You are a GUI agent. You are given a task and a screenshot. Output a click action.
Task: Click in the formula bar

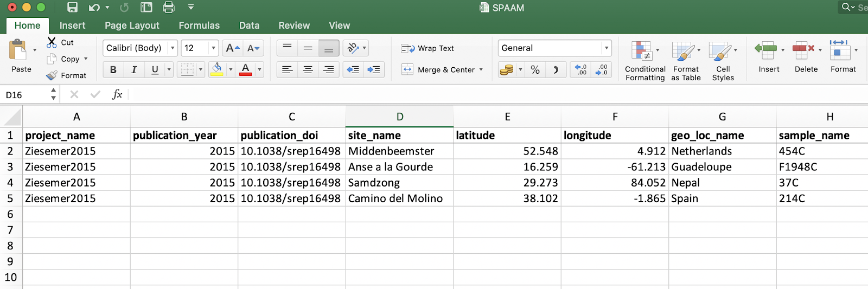(x=496, y=95)
